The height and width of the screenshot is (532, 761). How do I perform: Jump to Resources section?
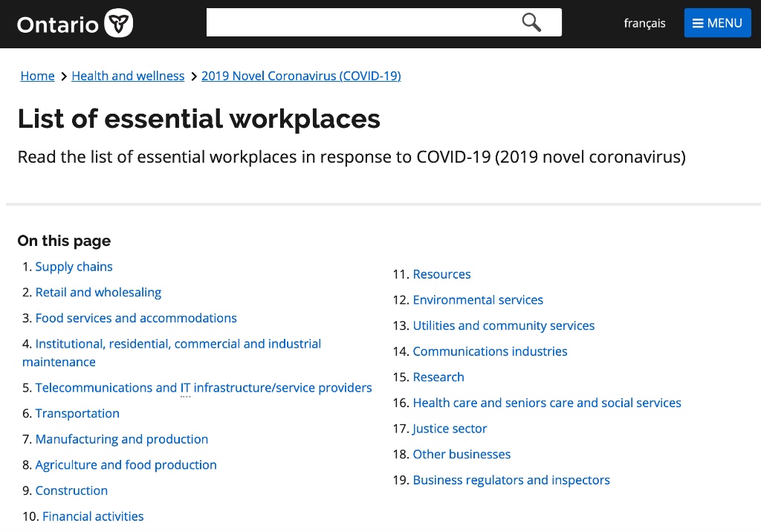pos(441,274)
